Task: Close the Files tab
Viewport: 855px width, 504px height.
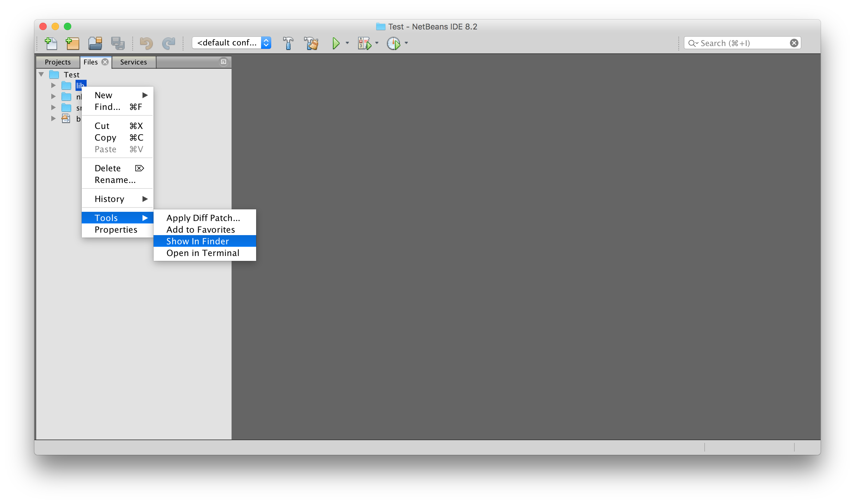Action: coord(105,62)
